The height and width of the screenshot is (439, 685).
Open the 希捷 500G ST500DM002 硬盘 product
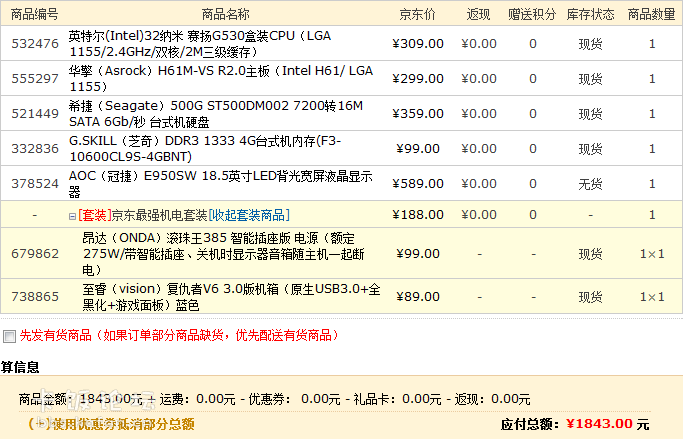click(x=216, y=114)
